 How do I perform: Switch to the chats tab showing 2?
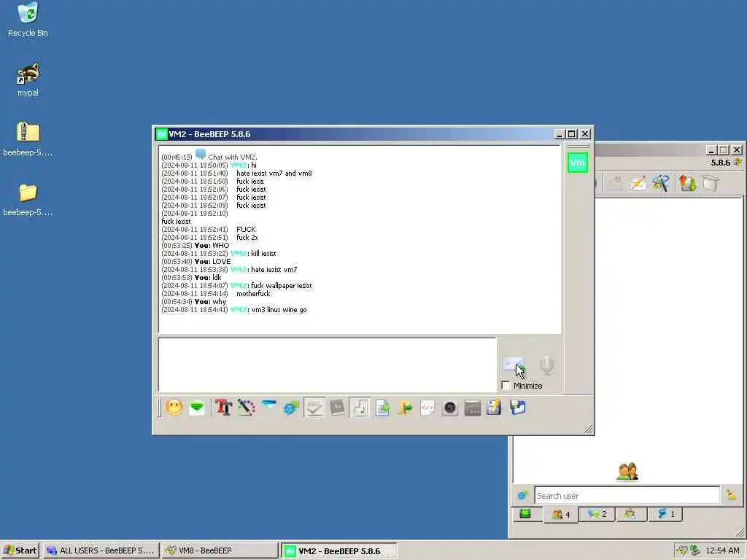point(597,514)
